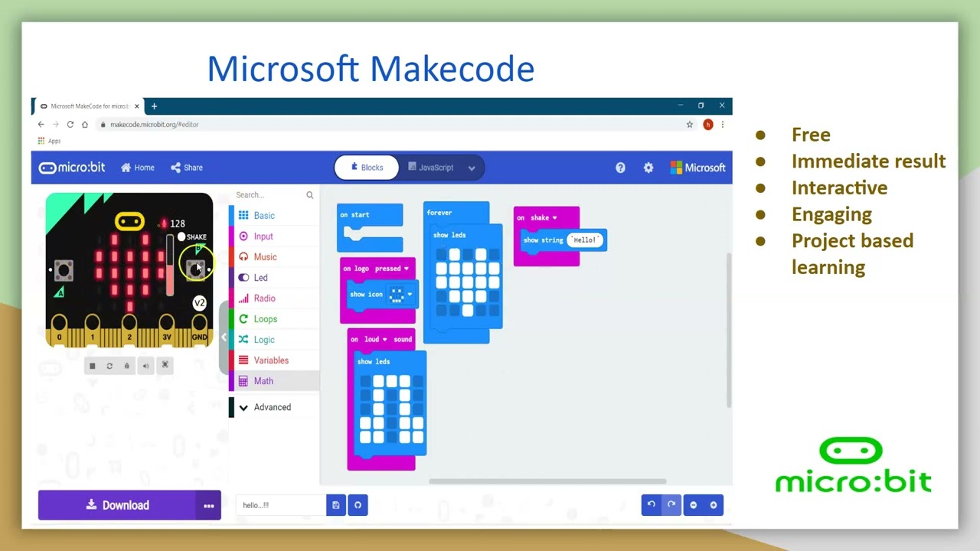Open the show icon picker dropdown
The width and height of the screenshot is (980, 551).
[x=401, y=295]
